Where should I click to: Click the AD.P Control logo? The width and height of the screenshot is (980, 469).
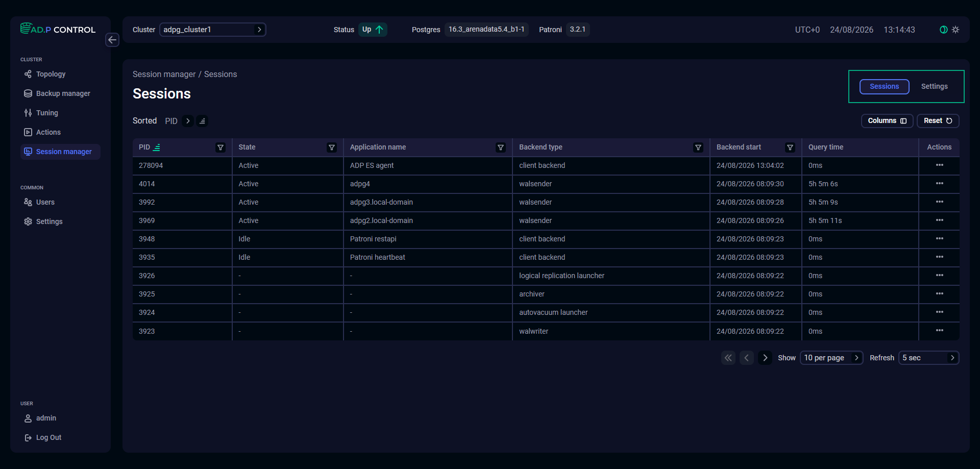58,29
